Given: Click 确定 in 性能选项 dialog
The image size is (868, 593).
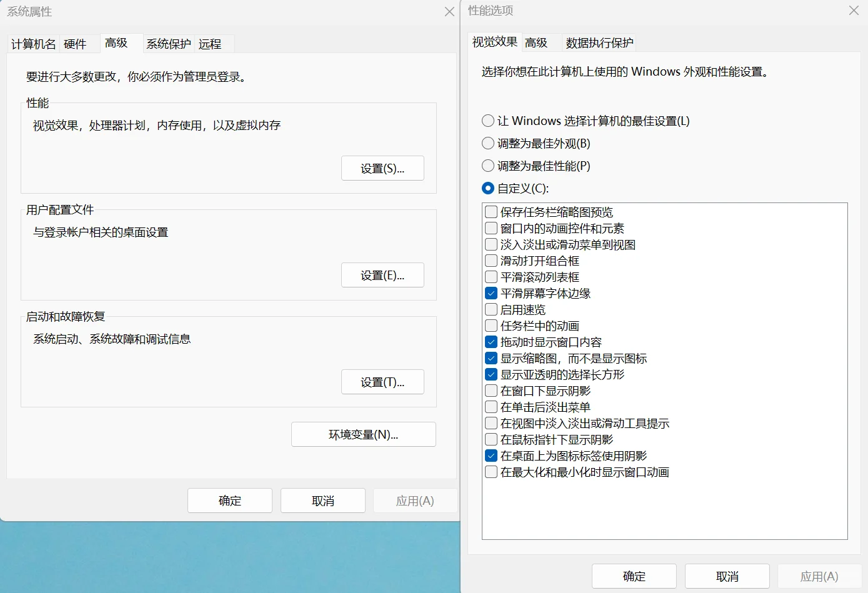Looking at the screenshot, I should point(634,576).
